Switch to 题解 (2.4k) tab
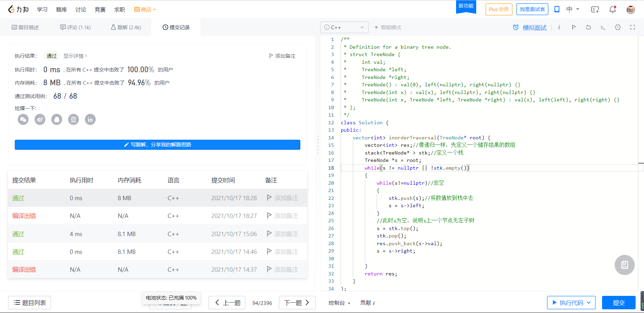 point(126,27)
